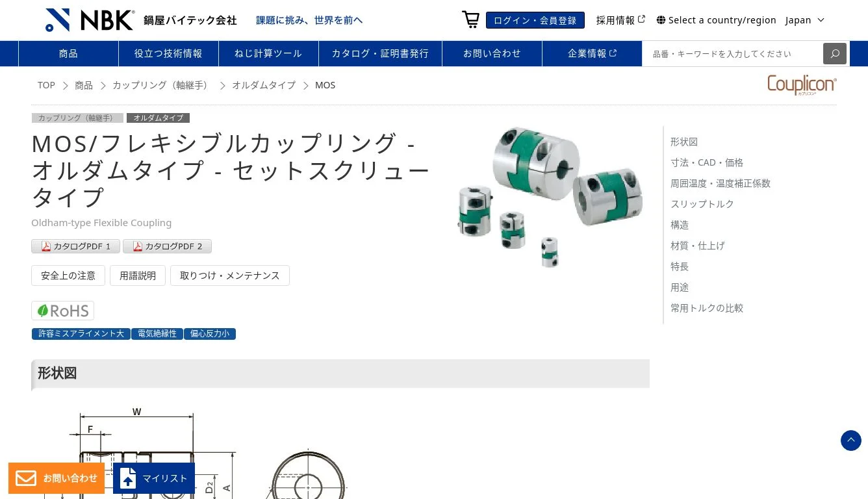Open the 商品 navigation menu
The height and width of the screenshot is (499, 868).
point(68,53)
